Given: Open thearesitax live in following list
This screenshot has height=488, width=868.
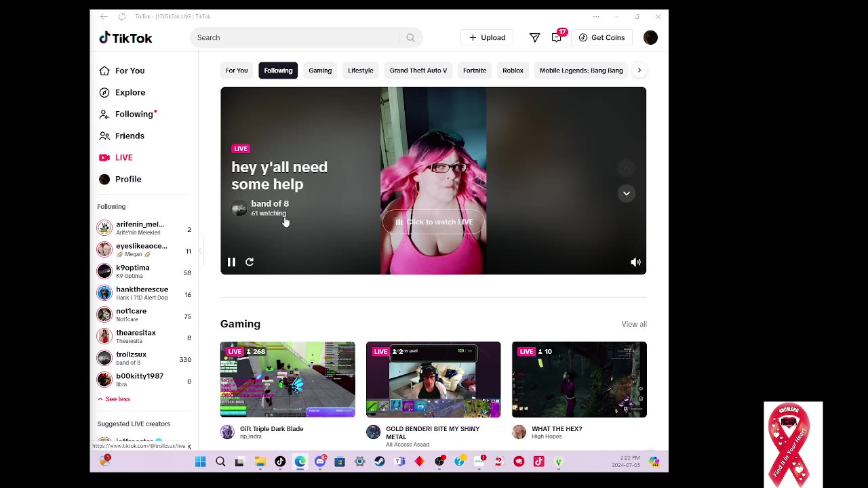Looking at the screenshot, I should tap(144, 336).
